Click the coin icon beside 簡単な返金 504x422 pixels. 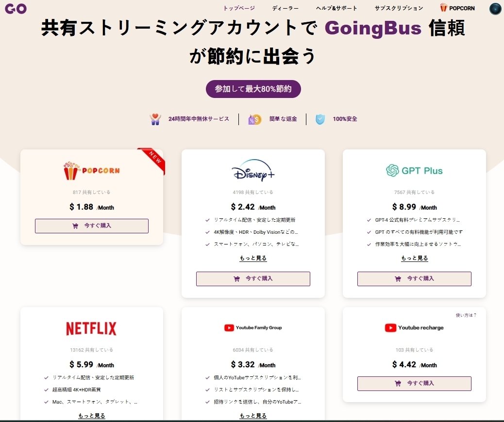coord(253,118)
